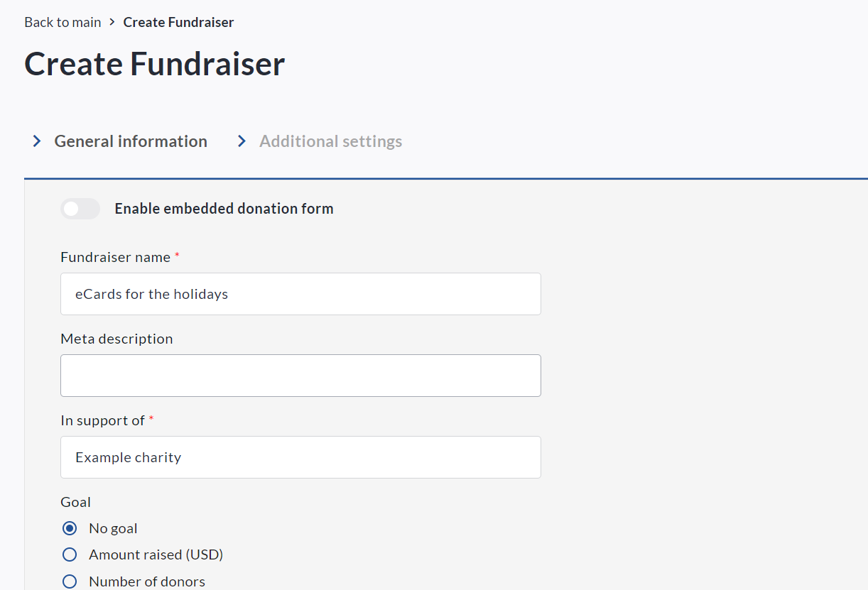Click the Meta description field label
868x590 pixels.
(116, 339)
